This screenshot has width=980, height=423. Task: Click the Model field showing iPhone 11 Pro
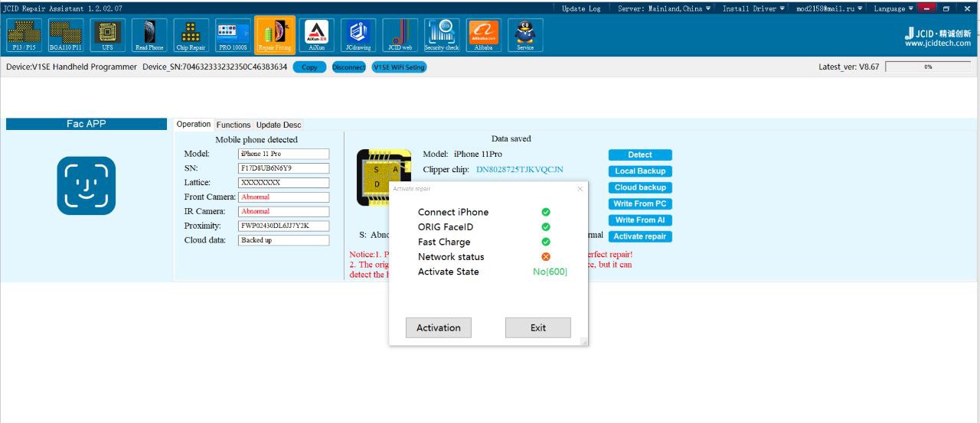[x=283, y=154]
